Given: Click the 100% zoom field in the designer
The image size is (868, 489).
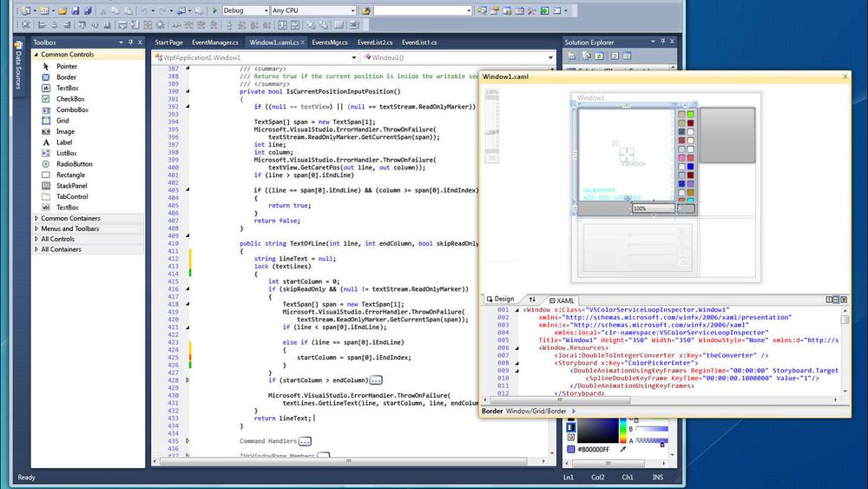Looking at the screenshot, I should coord(654,208).
